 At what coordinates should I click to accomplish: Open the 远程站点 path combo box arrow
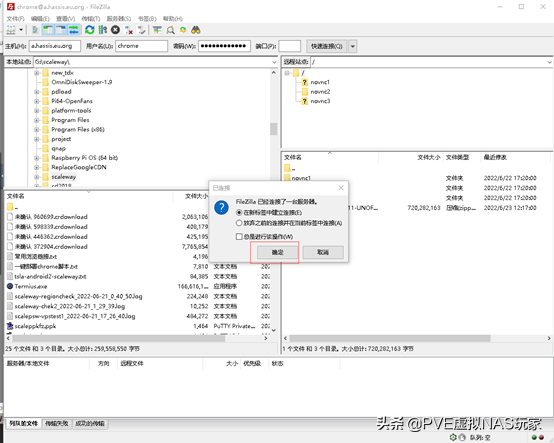pos(549,62)
